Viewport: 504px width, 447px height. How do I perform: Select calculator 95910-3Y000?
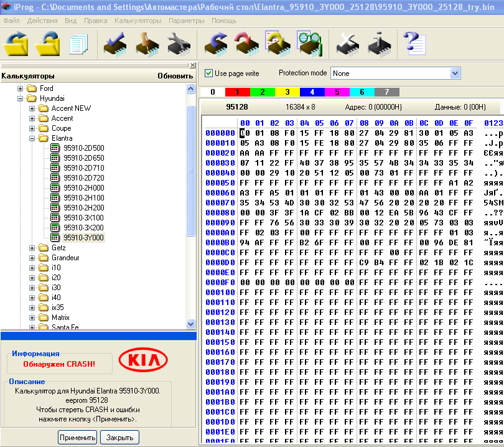(x=83, y=238)
